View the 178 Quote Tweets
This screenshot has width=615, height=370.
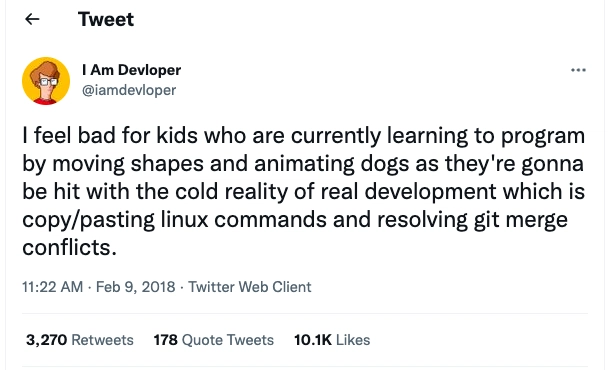pyautogui.click(x=213, y=340)
